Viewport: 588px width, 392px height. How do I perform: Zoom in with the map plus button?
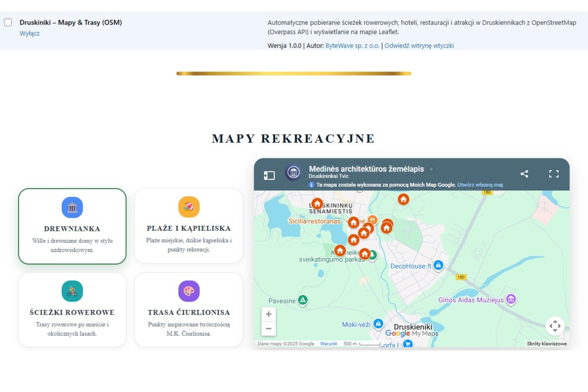pyautogui.click(x=269, y=315)
